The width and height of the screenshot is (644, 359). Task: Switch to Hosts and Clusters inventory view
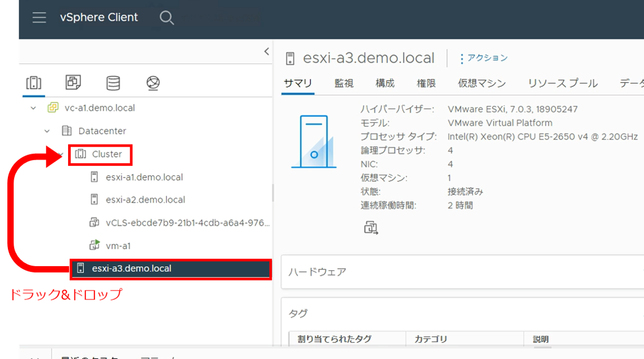(34, 83)
